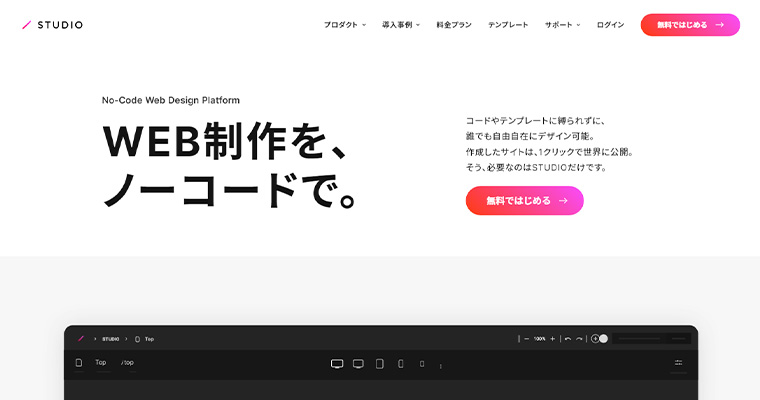Viewport: 760px width, 400px height.
Task: Click the hero 無料ではじめる button
Action: point(524,200)
